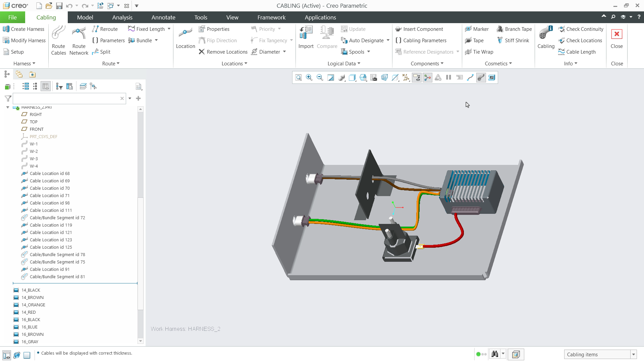
Task: Click the red Close cabling icon
Action: [x=616, y=34]
